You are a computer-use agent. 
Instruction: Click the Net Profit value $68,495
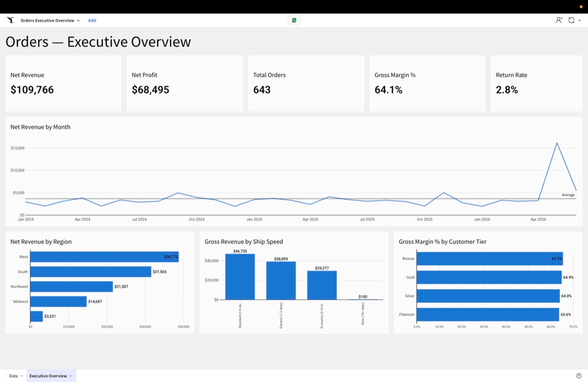(151, 90)
